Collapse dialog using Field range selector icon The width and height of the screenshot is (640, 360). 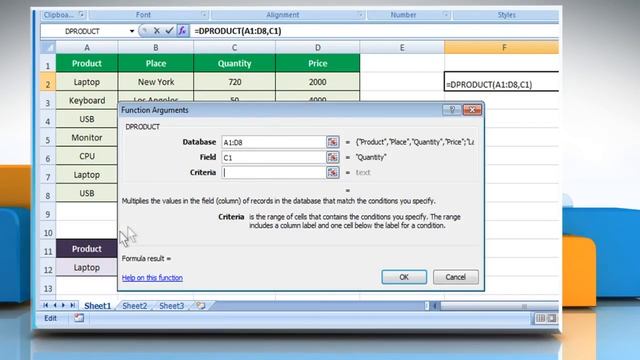click(333, 157)
